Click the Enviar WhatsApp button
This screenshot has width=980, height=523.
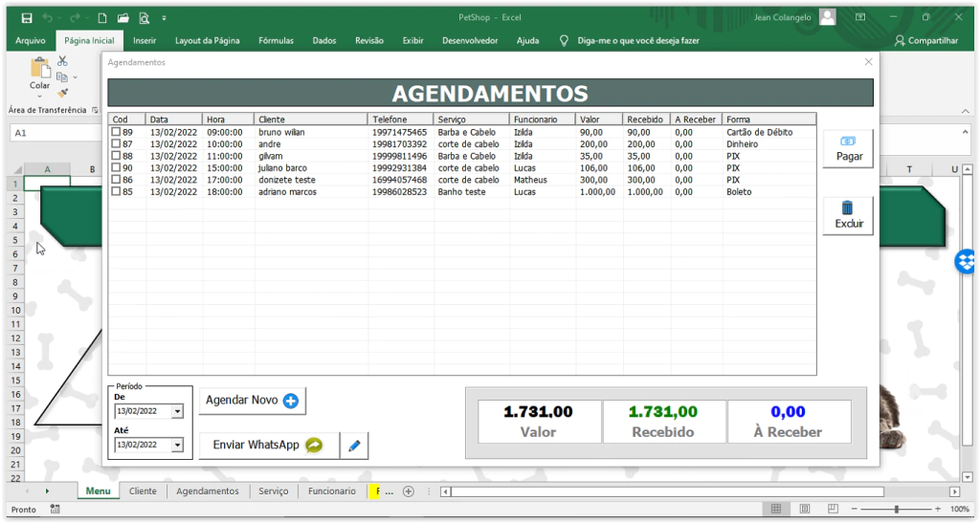click(x=268, y=446)
